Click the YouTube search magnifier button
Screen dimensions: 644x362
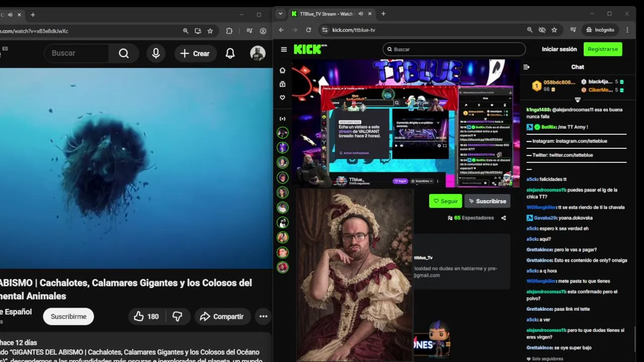coord(124,53)
